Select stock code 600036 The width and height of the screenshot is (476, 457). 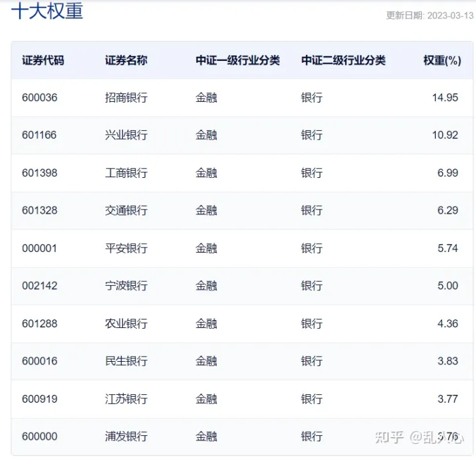pos(40,97)
